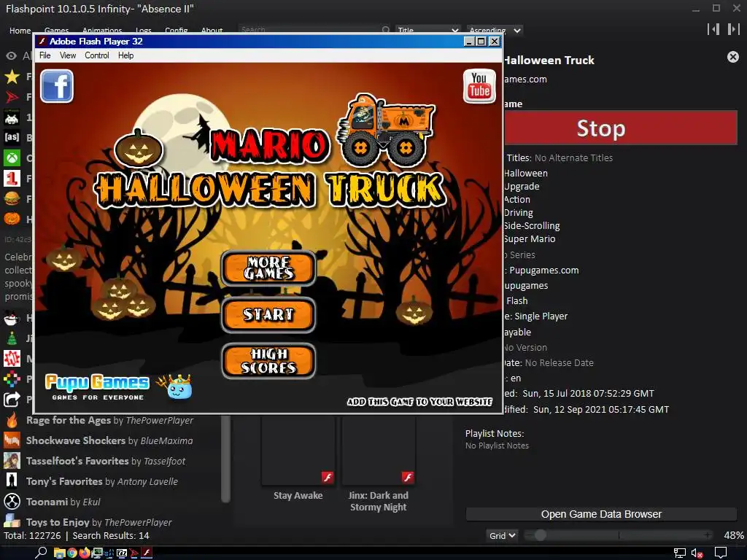Open the File menu in Flash Player
The width and height of the screenshot is (747, 560).
(44, 55)
